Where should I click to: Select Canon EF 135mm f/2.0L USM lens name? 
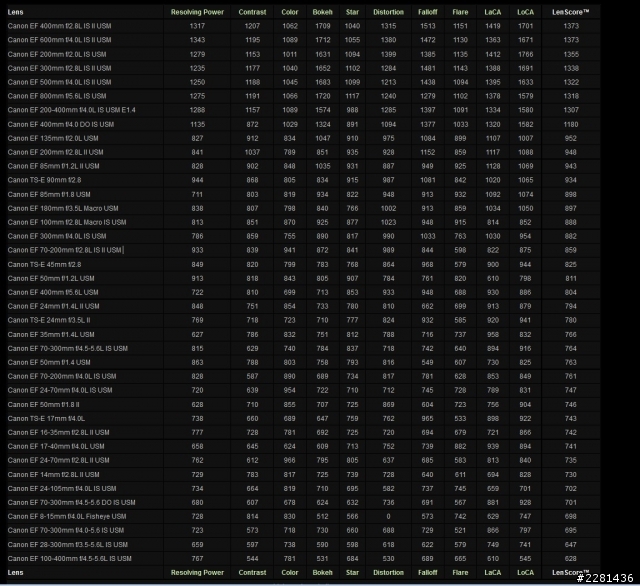[x=53, y=138]
